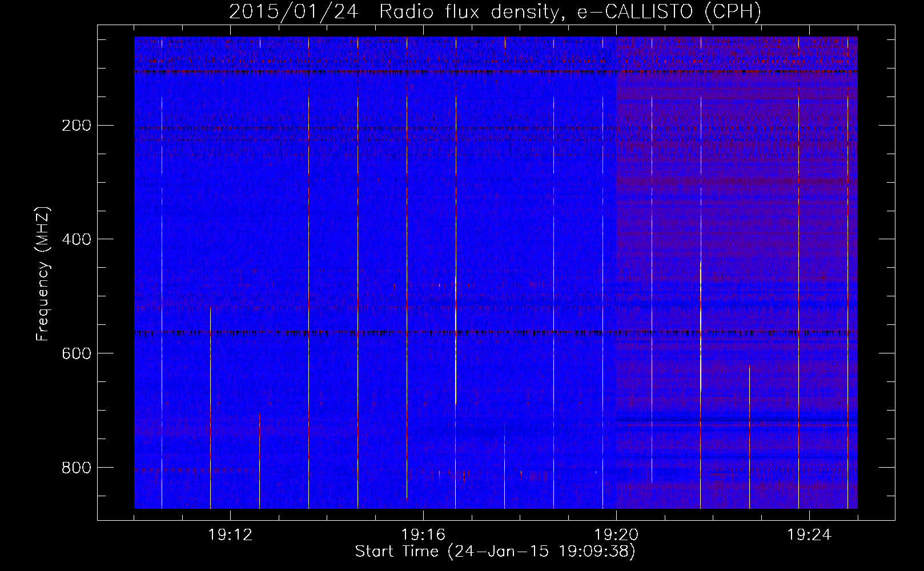Click the 400 frequency tick label

click(x=77, y=240)
